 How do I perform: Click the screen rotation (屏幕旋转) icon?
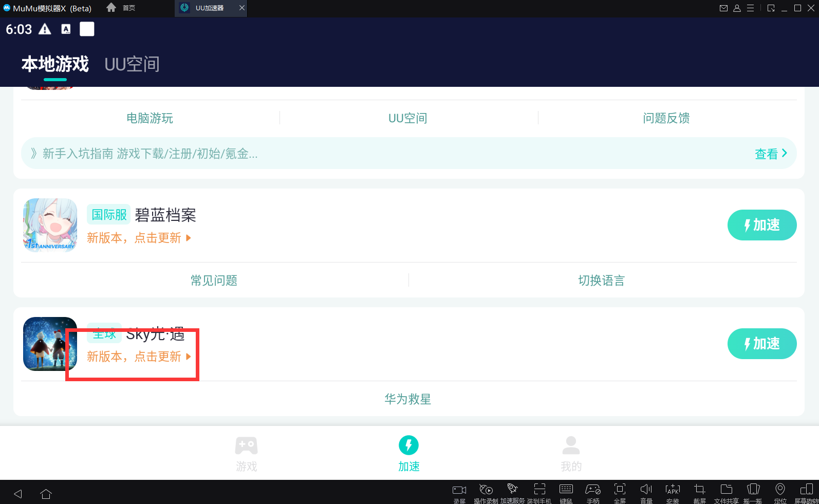point(807,489)
